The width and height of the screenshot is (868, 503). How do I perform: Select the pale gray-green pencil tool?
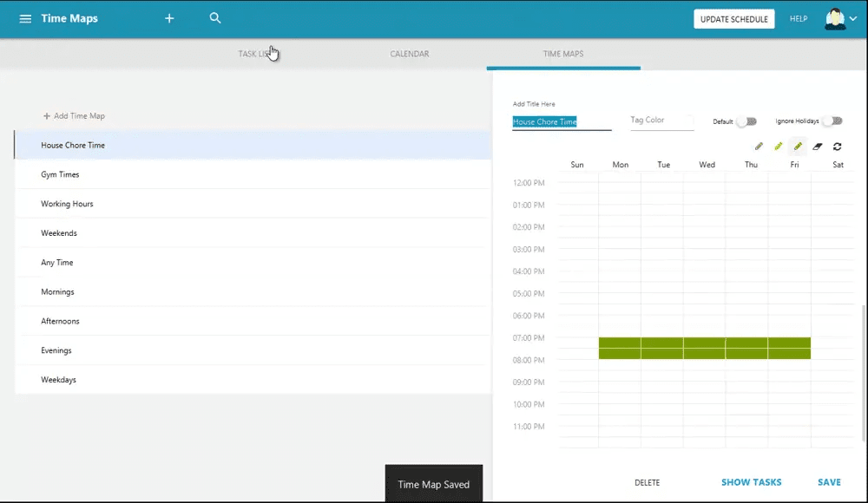point(759,147)
